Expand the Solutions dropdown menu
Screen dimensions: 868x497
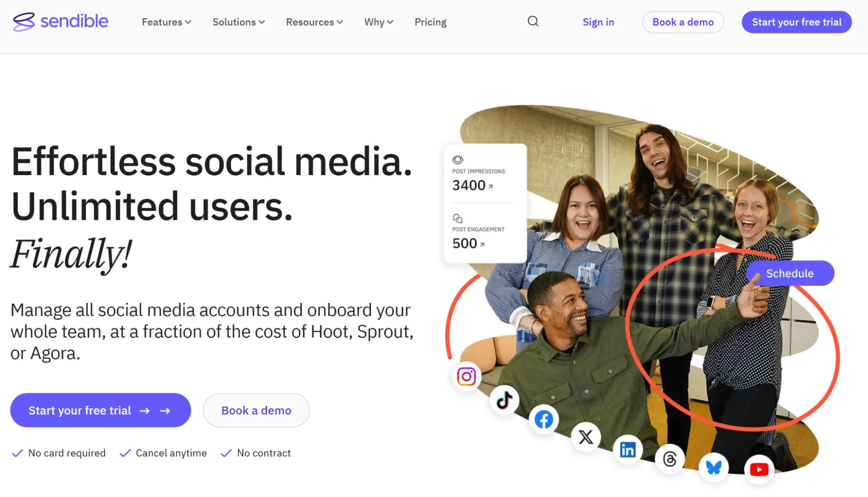[x=238, y=22]
